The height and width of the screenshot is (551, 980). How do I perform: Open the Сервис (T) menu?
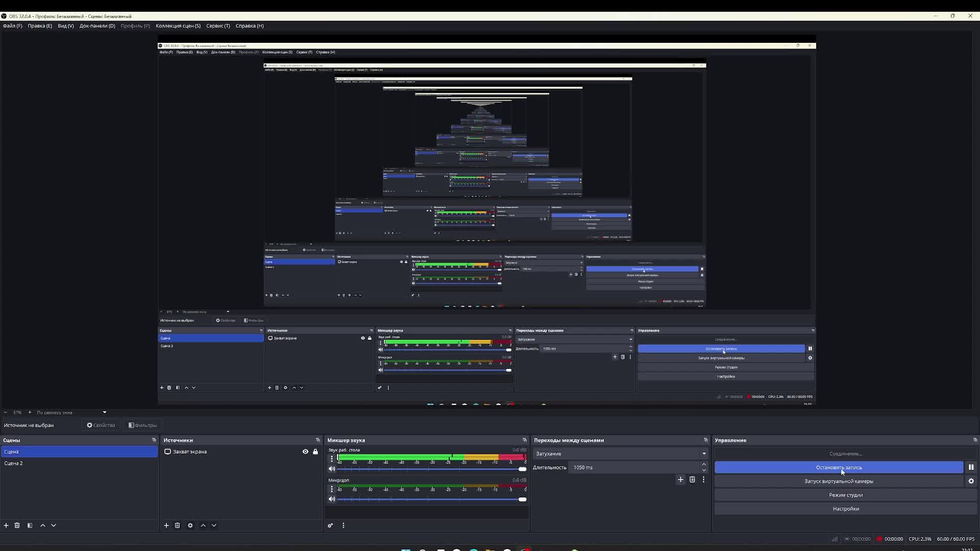click(218, 26)
